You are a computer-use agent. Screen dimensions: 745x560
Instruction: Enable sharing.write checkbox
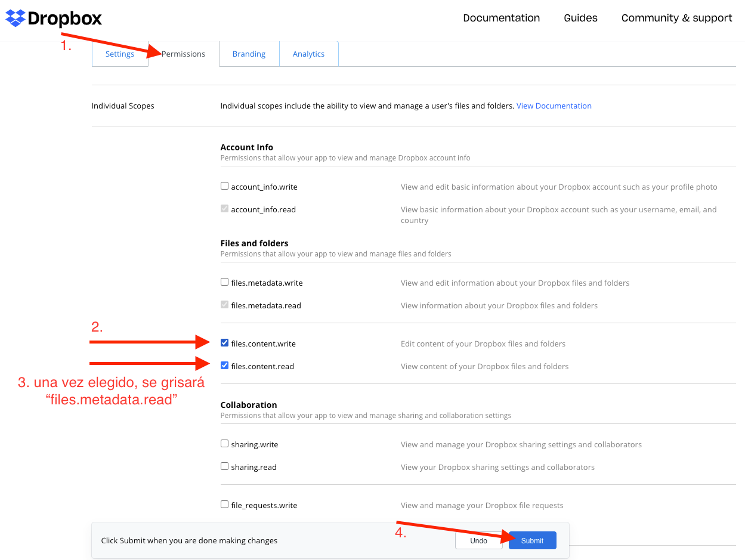[224, 444]
